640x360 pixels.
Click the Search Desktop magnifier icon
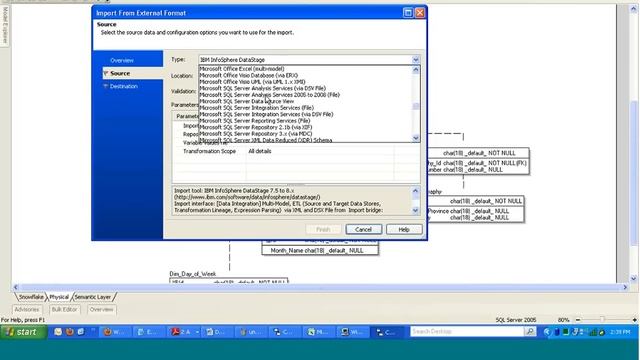530,331
